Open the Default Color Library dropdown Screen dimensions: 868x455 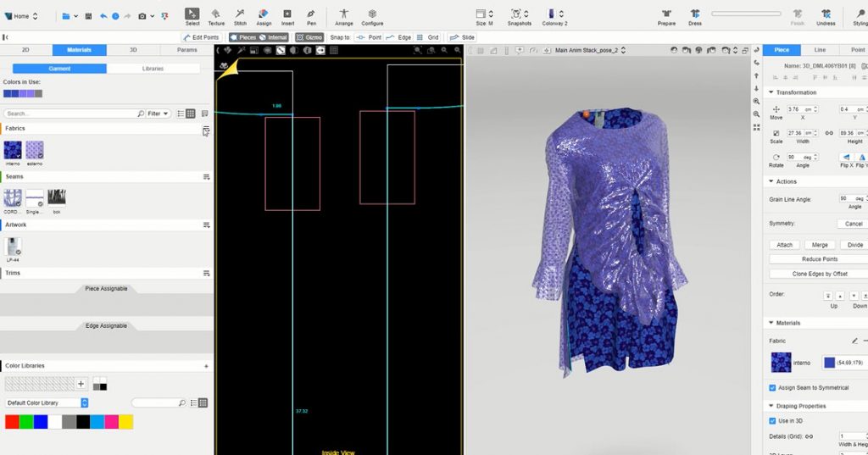(x=47, y=403)
